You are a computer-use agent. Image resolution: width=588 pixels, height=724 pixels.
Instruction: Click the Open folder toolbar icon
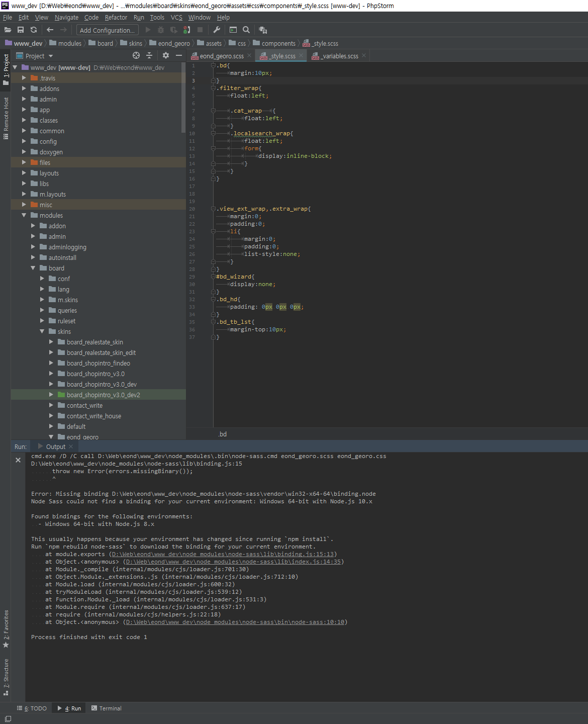click(x=8, y=30)
